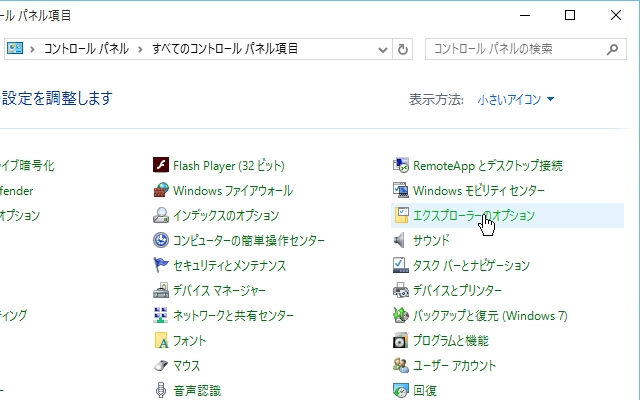Screen dimensions: 640x400
Task: Open Windows モビリティ センター link
Action: click(x=478, y=191)
